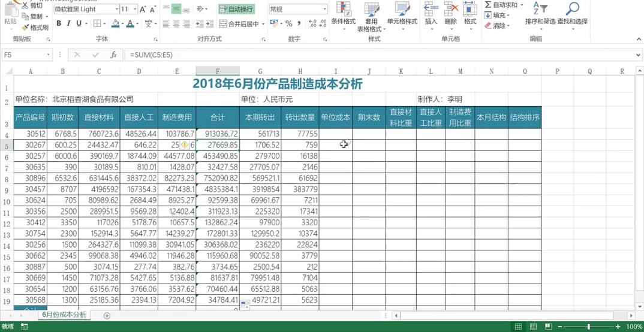This screenshot has height=332, width=644.
Task: Decrease the cell indent
Action: coord(200,23)
